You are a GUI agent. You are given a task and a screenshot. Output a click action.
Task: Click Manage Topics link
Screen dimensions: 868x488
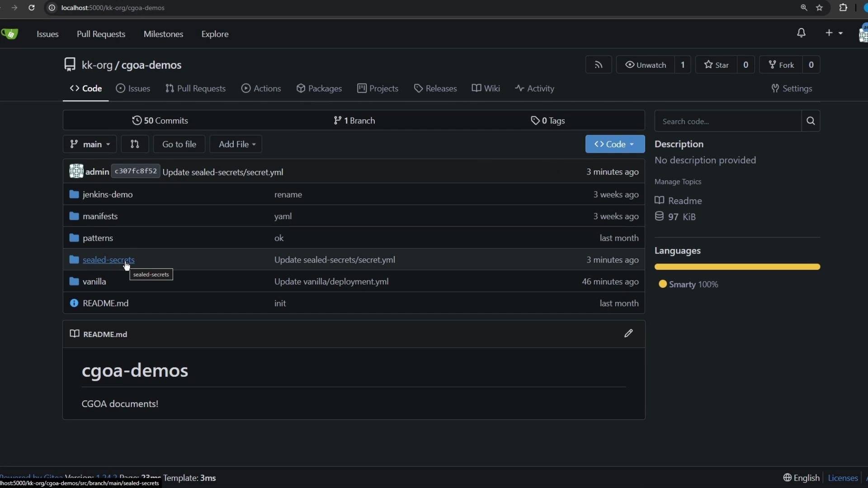click(678, 182)
